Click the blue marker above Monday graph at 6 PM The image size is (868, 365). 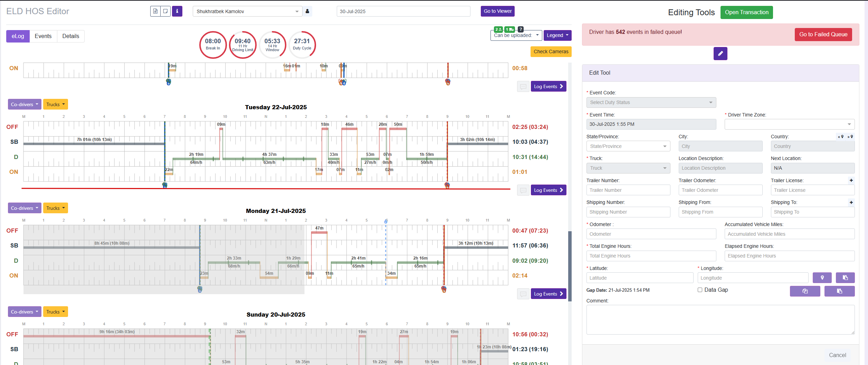[x=386, y=221]
